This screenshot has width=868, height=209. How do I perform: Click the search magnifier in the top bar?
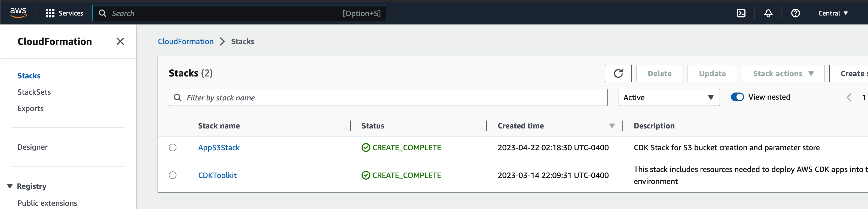[102, 13]
